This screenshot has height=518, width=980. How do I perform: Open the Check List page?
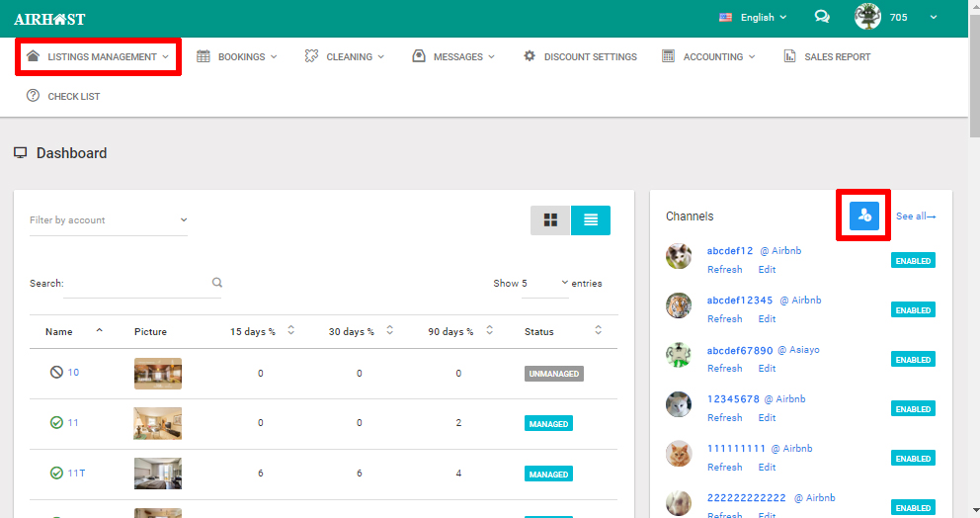[63, 96]
